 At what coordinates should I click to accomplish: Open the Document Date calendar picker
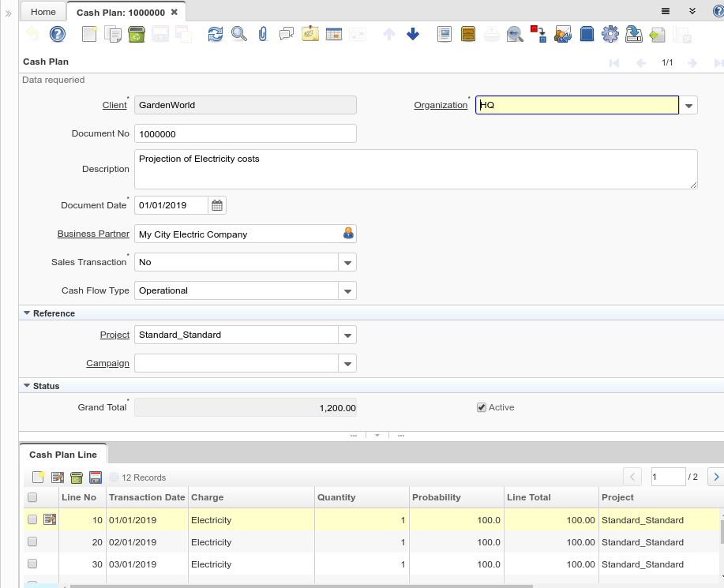click(x=217, y=205)
